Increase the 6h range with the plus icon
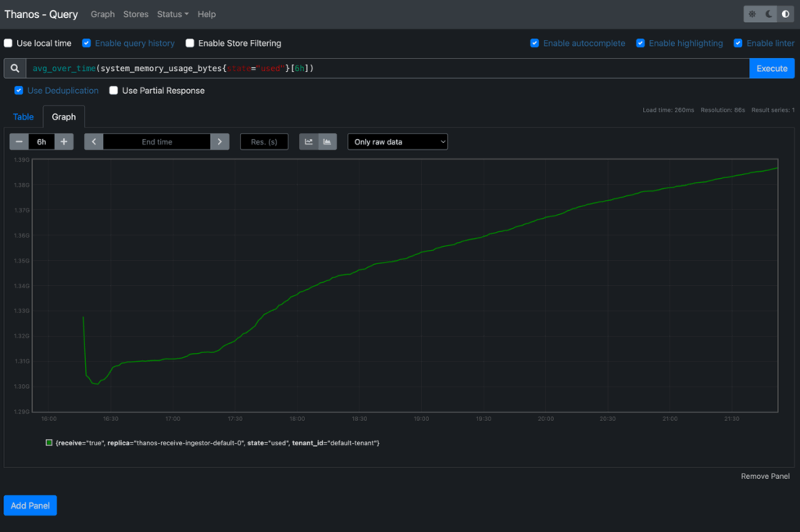800x532 pixels. coord(64,142)
